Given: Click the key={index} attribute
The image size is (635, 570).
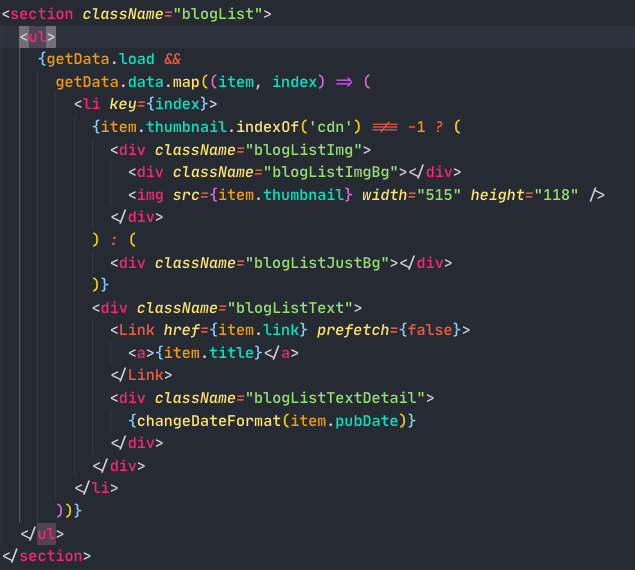Looking at the screenshot, I should click(x=159, y=105).
